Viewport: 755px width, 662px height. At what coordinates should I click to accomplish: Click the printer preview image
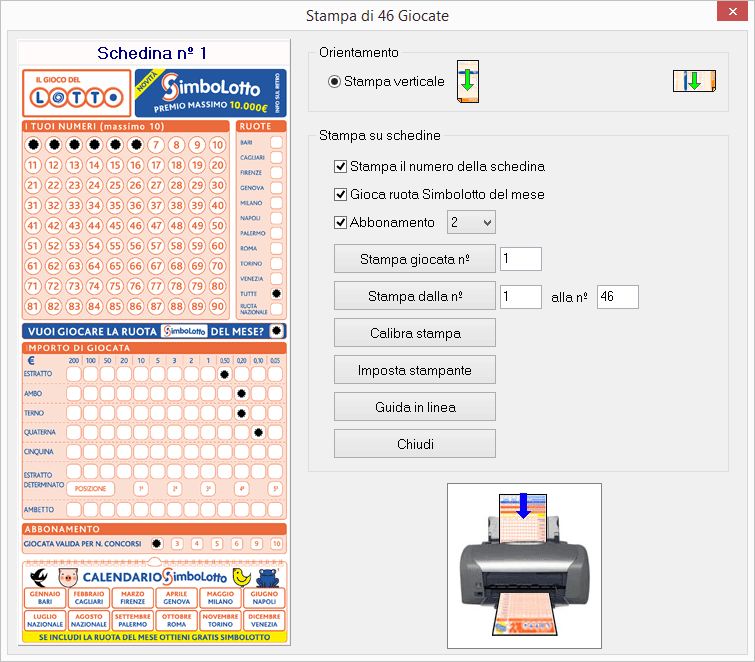[x=524, y=566]
